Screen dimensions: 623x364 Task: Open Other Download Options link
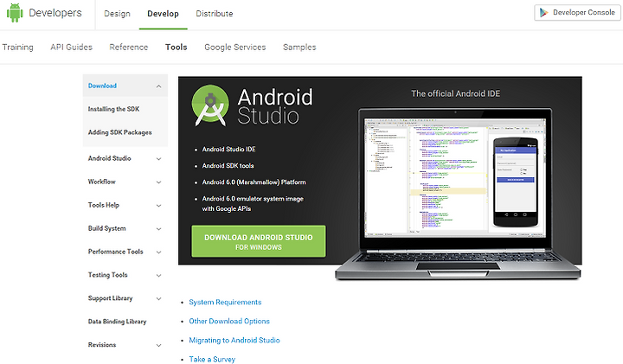[x=228, y=322]
